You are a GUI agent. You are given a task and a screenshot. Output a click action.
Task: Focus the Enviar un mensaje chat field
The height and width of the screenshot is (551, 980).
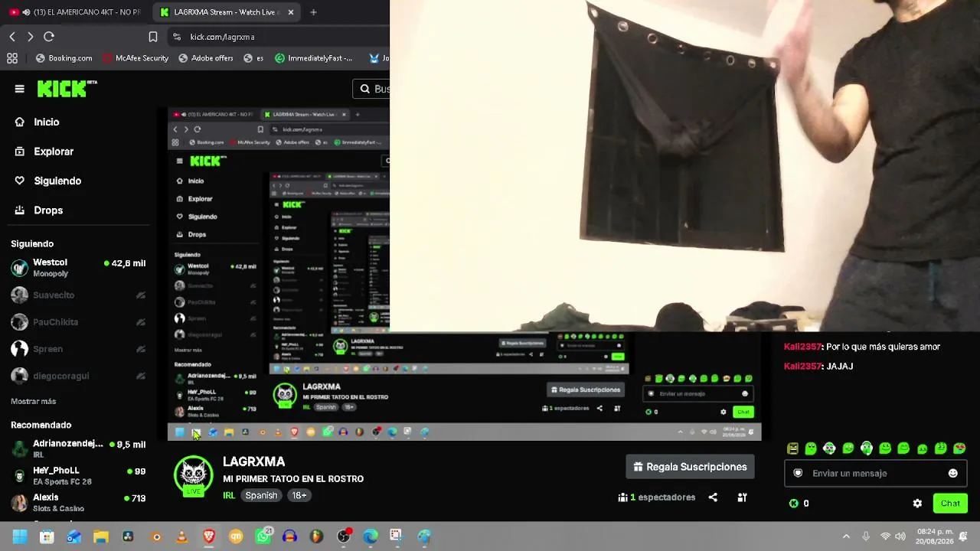[875, 473]
